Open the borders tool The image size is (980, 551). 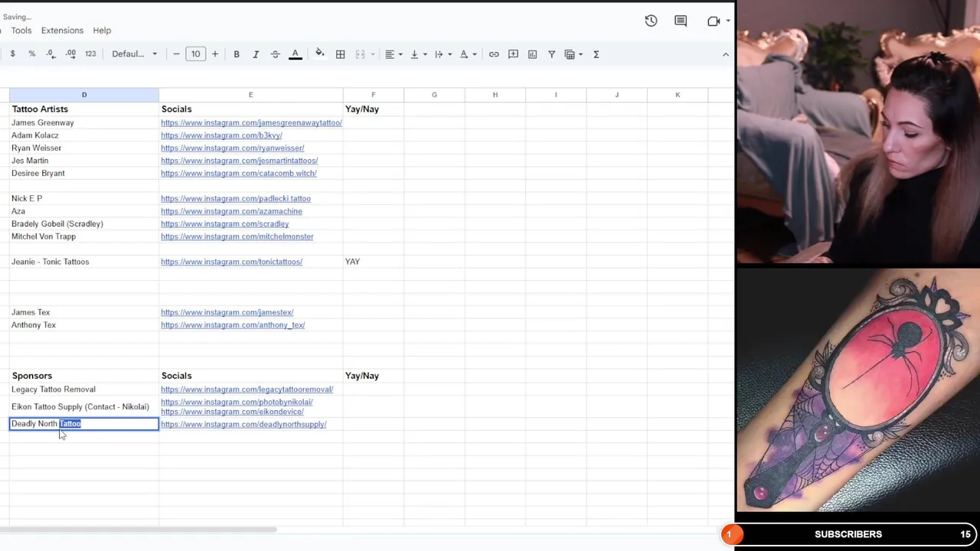(x=340, y=54)
